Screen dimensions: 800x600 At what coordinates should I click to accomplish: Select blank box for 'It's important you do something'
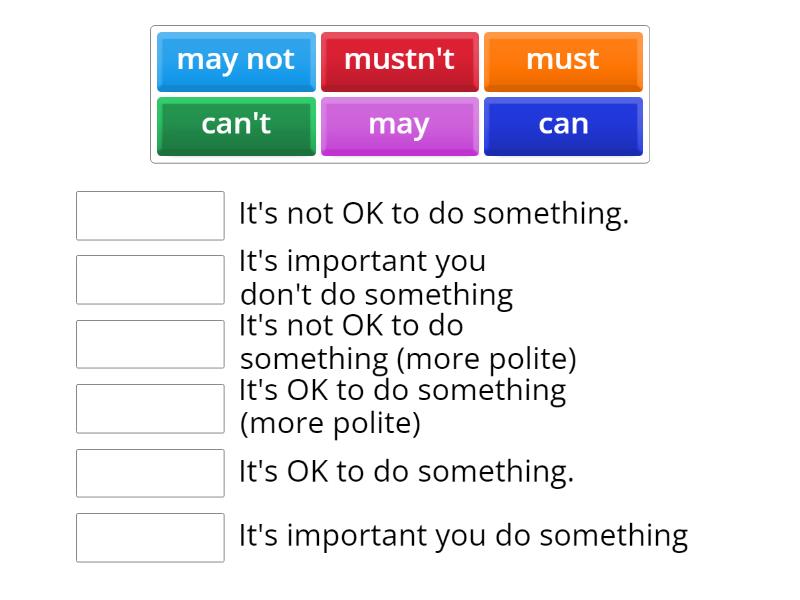pyautogui.click(x=150, y=538)
